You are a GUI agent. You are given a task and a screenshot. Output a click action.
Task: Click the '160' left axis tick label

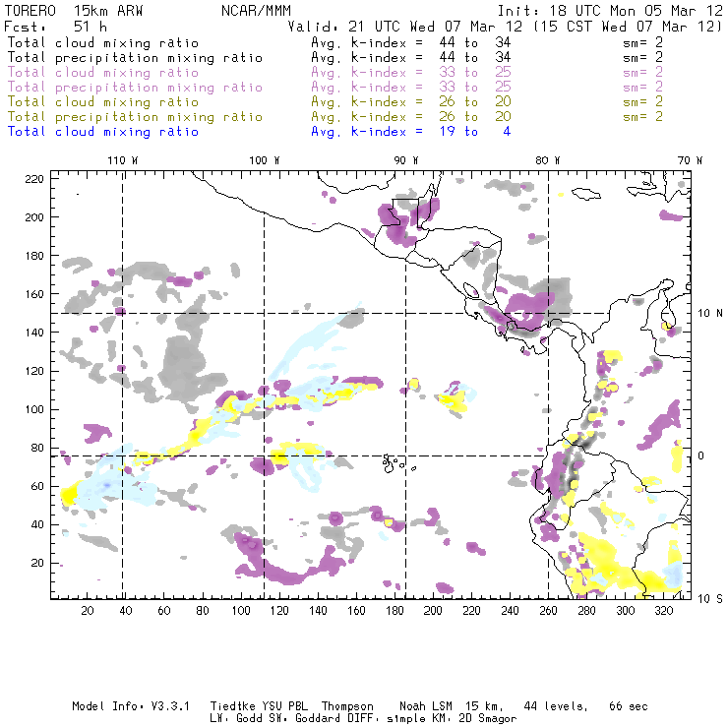click(34, 294)
